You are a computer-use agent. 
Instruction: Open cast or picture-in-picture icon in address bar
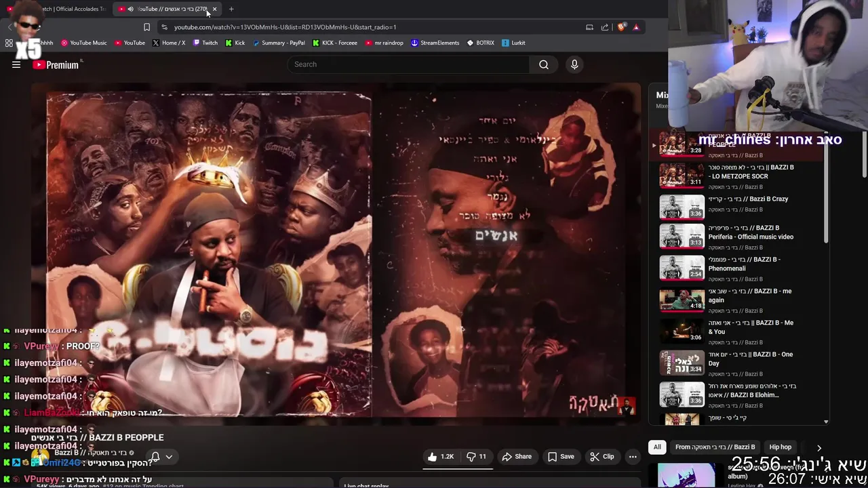point(589,27)
